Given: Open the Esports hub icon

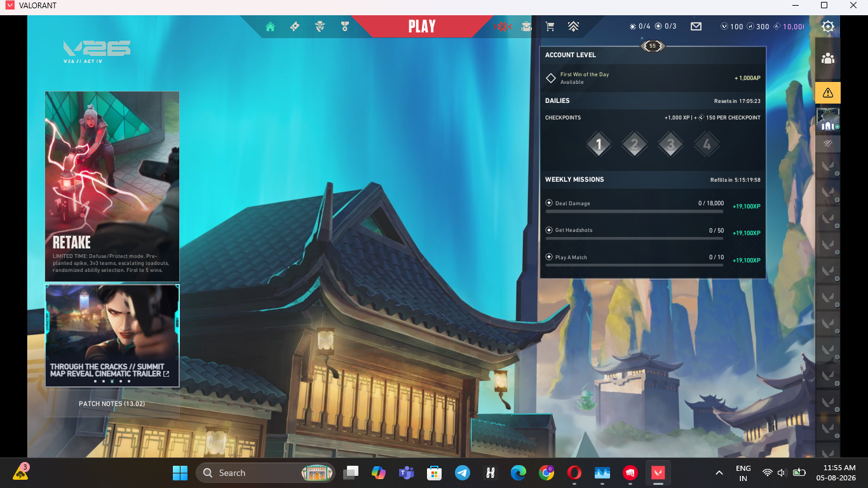Looking at the screenshot, I should click(503, 27).
